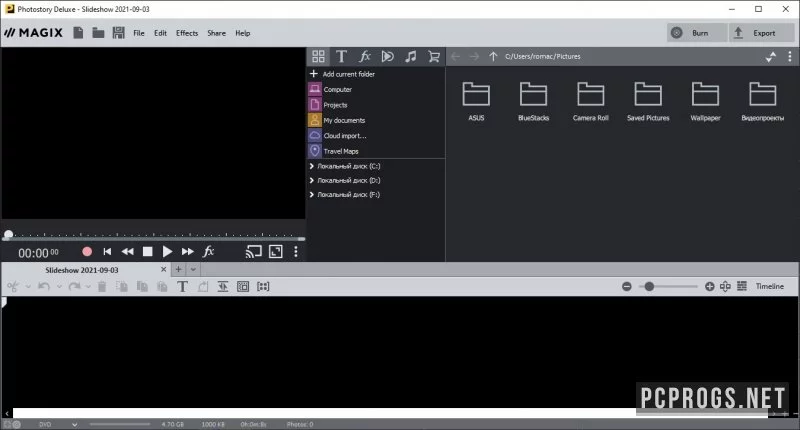Click the fast forward button
800x430 pixels.
click(x=187, y=251)
